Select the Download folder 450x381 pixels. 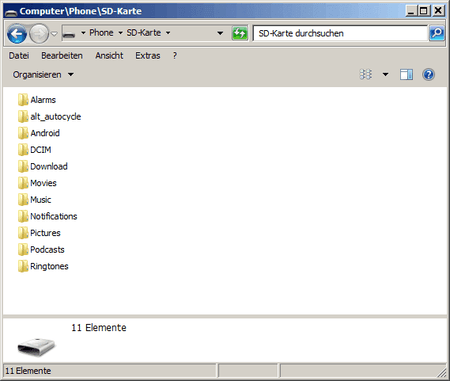(x=43, y=166)
